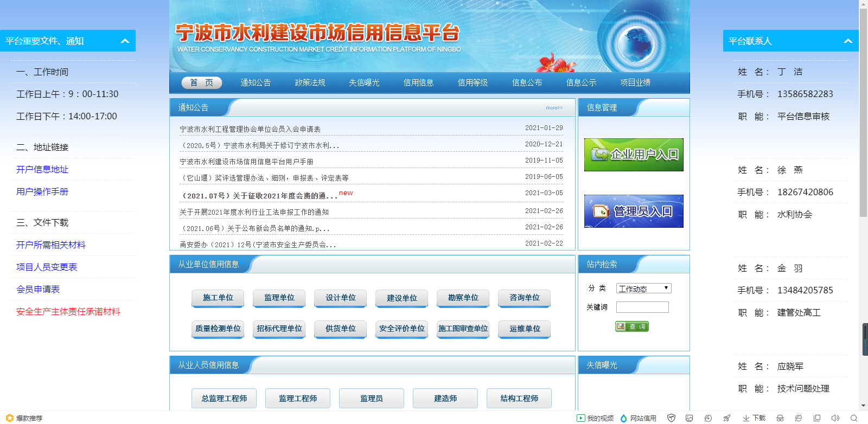Viewport: 868px width, 424px height.
Task: Click the 网站信用 water drop icon
Action: (x=624, y=418)
